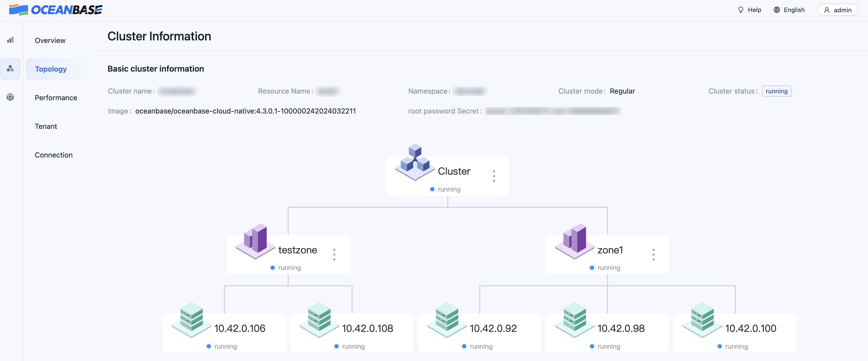Click the admin user button
Image resolution: width=868 pixels, height=361 pixels.
click(837, 10)
